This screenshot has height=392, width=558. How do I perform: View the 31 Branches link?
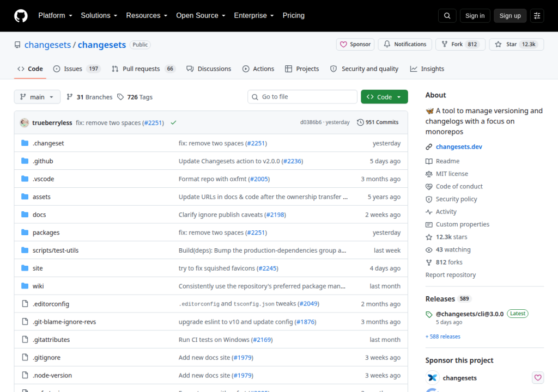[89, 97]
